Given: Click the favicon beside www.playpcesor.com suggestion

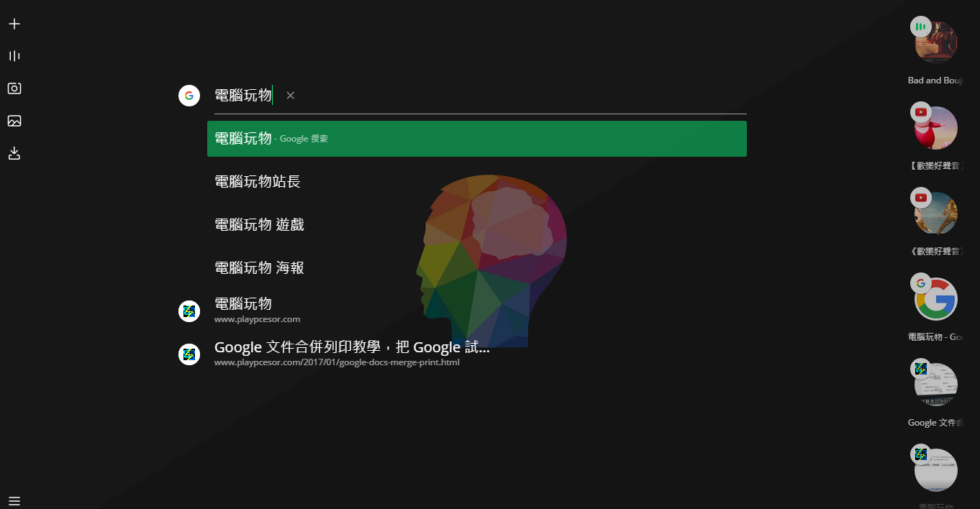Looking at the screenshot, I should point(189,311).
